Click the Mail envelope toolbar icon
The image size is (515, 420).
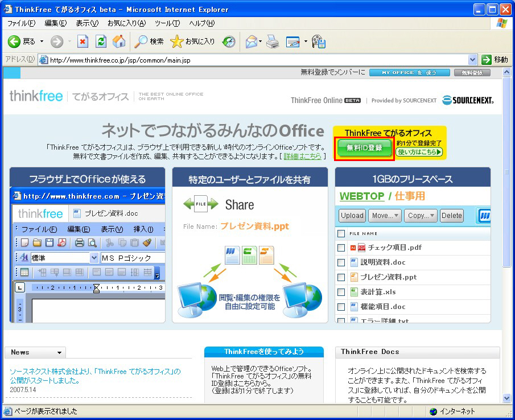point(252,42)
